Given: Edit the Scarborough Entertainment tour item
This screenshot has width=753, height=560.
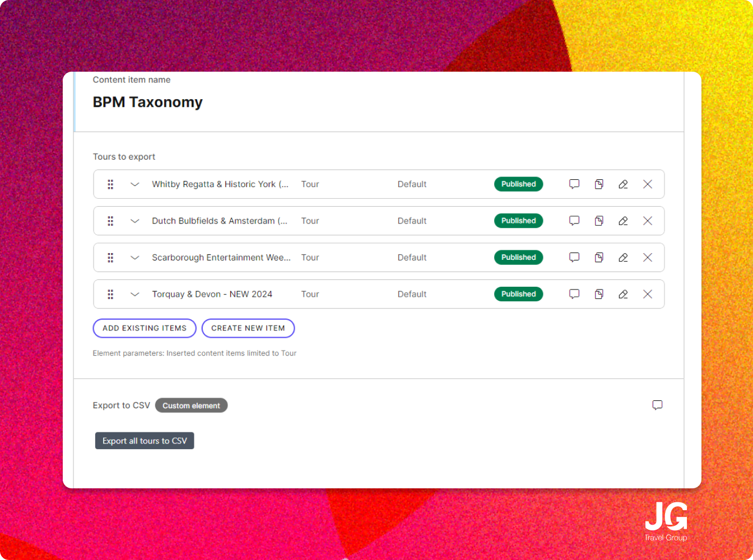Looking at the screenshot, I should pos(623,258).
